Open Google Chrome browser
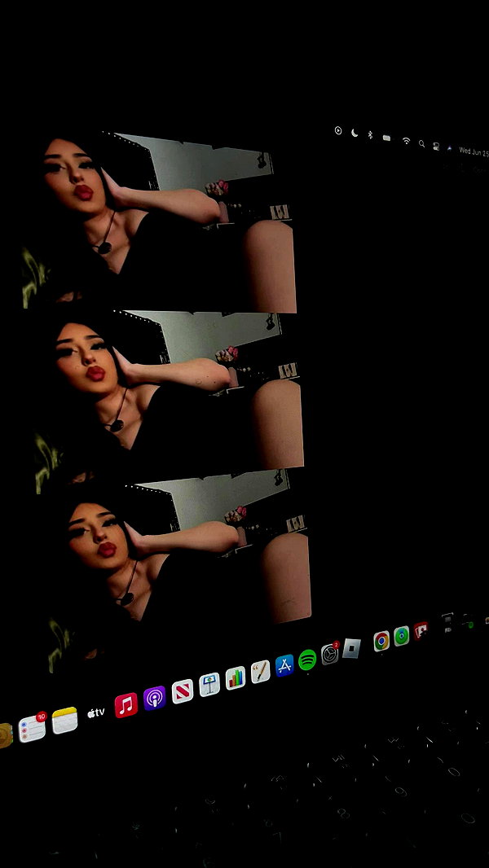The image size is (489, 868). (381, 641)
